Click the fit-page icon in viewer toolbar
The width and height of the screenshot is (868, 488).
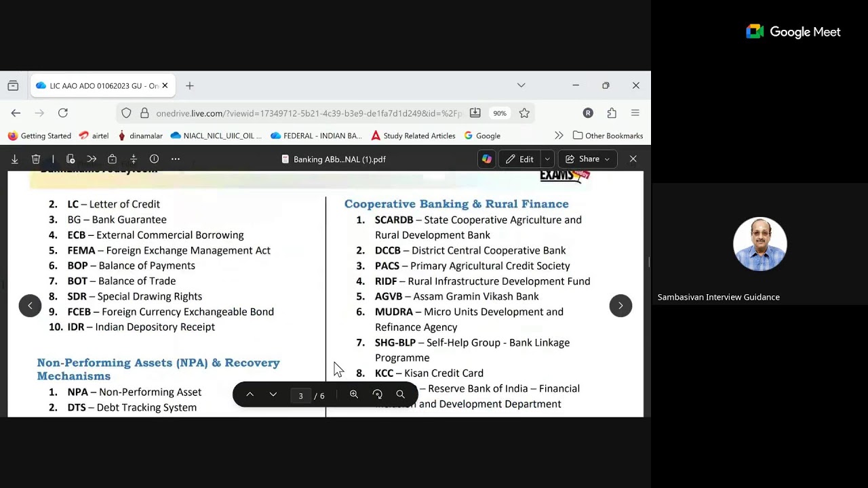click(x=133, y=159)
